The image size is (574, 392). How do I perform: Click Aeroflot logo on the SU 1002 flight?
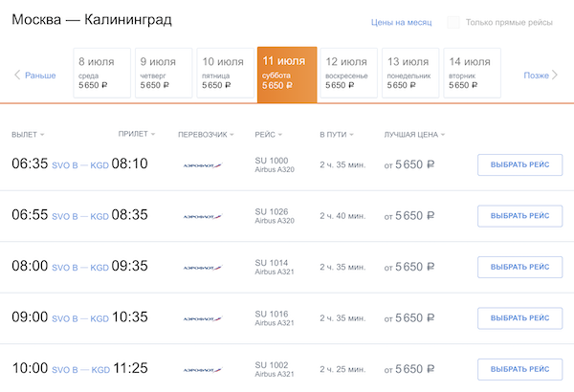pyautogui.click(x=202, y=370)
